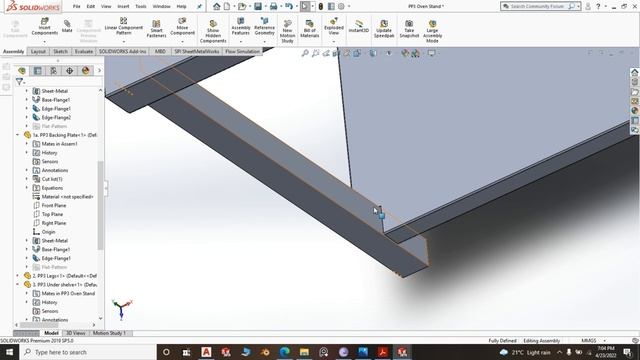640x360 pixels.
Task: Open File Explorer from the taskbar
Action: [304, 352]
